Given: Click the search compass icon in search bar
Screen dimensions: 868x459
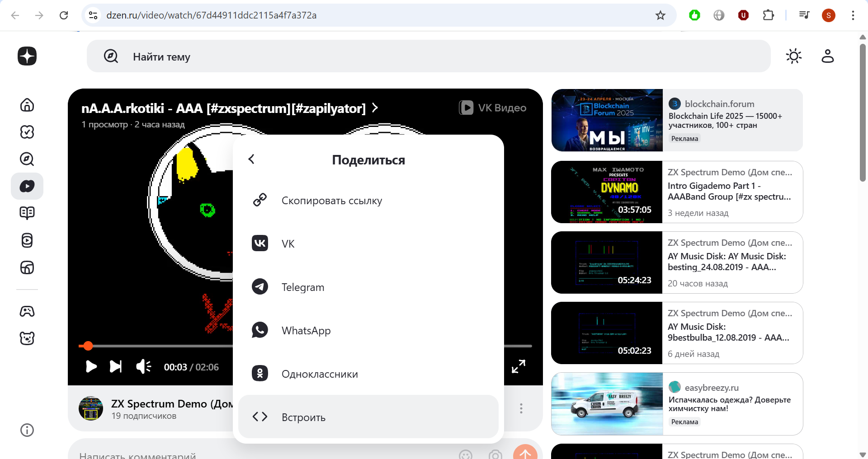Looking at the screenshot, I should pyautogui.click(x=111, y=56).
